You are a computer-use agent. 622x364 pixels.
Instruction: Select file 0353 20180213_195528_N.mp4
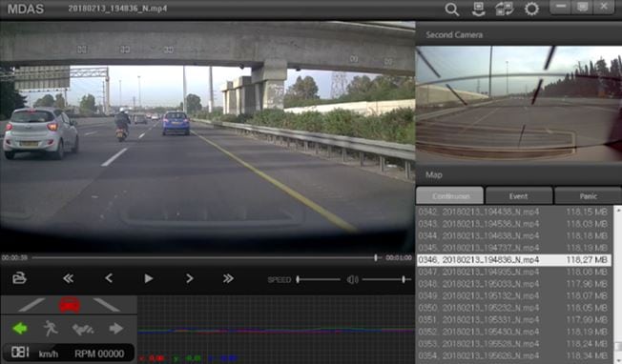pyautogui.click(x=513, y=343)
